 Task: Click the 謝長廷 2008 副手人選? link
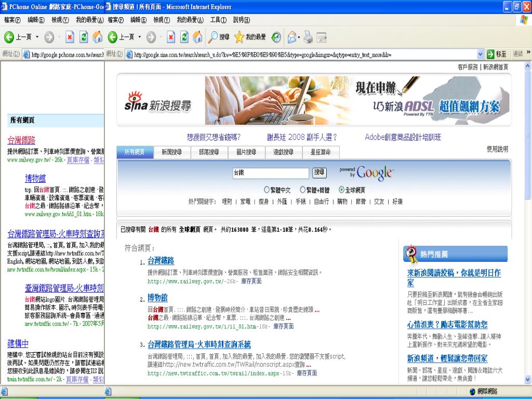302,137
